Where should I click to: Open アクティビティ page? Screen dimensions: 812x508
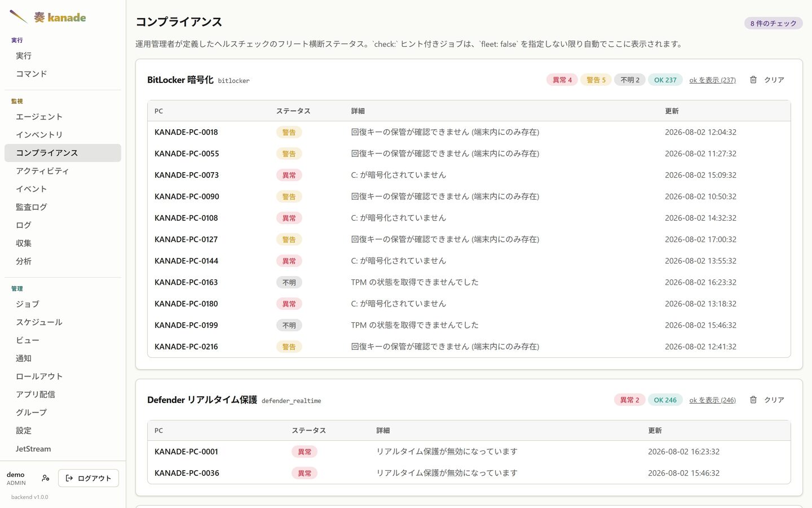[63, 171]
